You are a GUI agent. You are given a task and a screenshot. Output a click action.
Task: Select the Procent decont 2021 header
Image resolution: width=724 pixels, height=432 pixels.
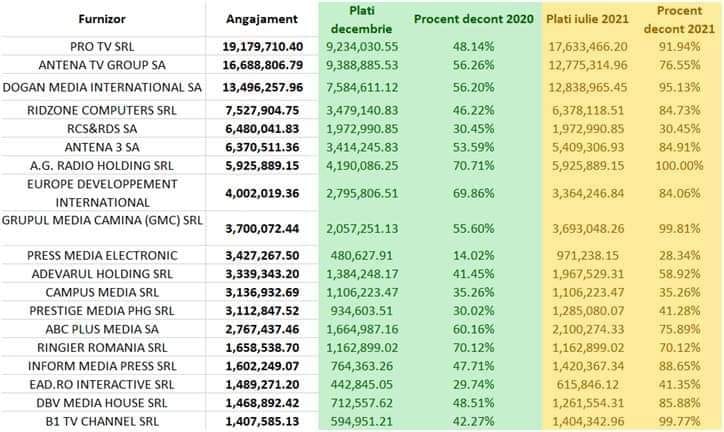pos(684,19)
